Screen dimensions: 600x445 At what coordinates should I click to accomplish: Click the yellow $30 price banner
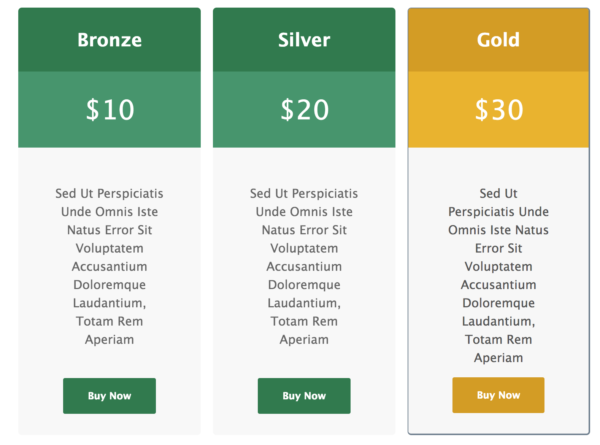499,109
